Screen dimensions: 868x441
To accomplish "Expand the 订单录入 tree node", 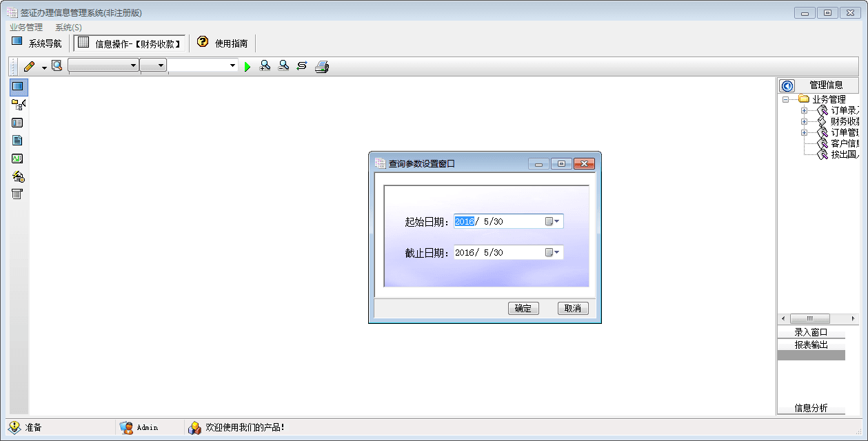I will pos(804,111).
